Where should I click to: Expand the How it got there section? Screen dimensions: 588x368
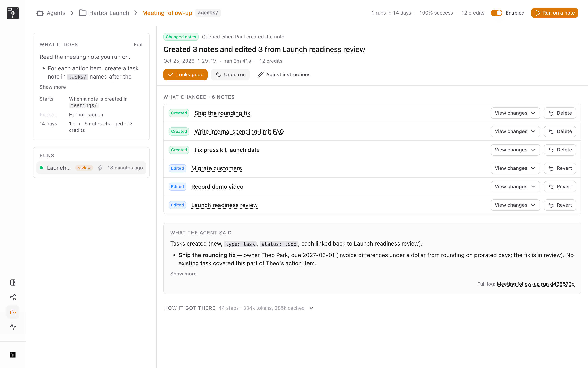239,308
